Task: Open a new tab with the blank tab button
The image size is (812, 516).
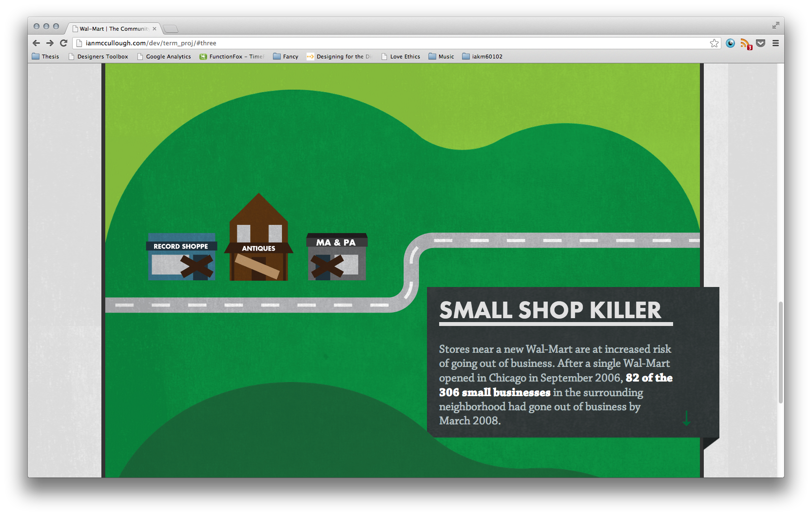Action: [171, 29]
